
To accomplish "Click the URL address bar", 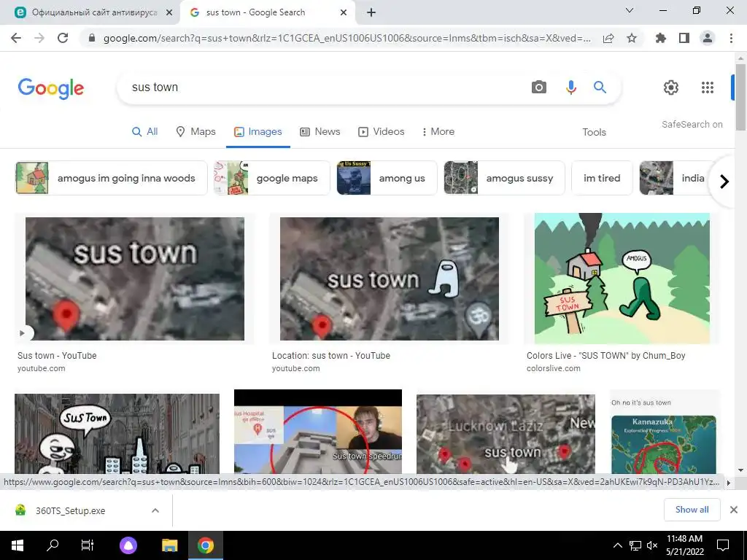I will [x=347, y=38].
